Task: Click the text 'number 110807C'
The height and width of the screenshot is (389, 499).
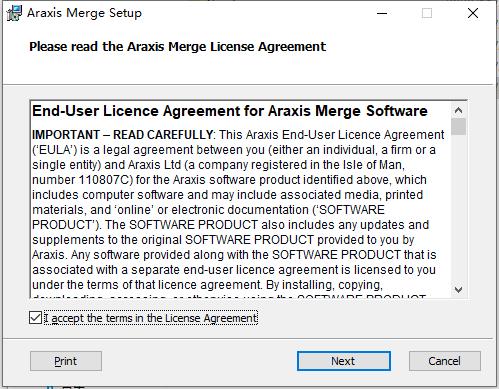Action: coord(80,180)
